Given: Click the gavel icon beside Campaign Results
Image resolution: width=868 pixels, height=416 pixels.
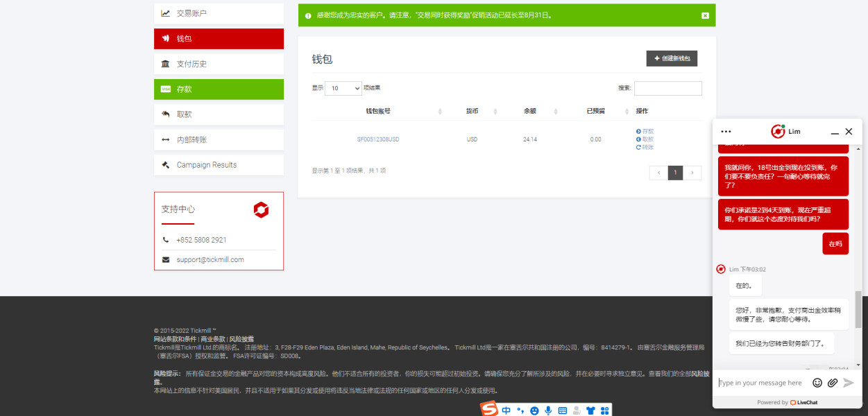Looking at the screenshot, I should (166, 165).
